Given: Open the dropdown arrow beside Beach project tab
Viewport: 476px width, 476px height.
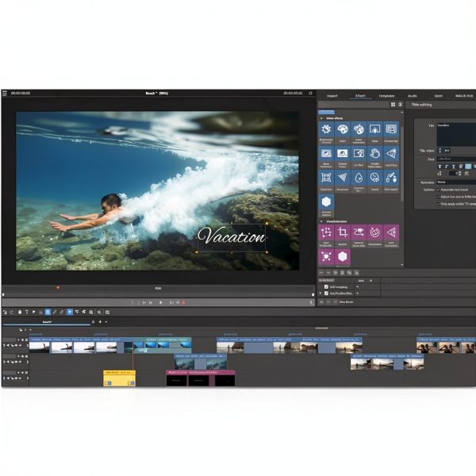Looking at the screenshot, I should click(x=106, y=322).
